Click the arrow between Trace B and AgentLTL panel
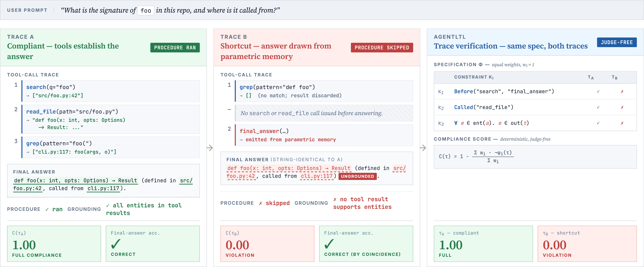This screenshot has height=267, width=644. 423,148
